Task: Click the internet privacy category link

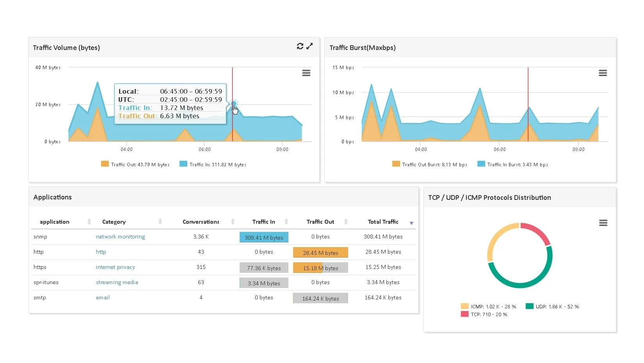Action: click(x=115, y=267)
